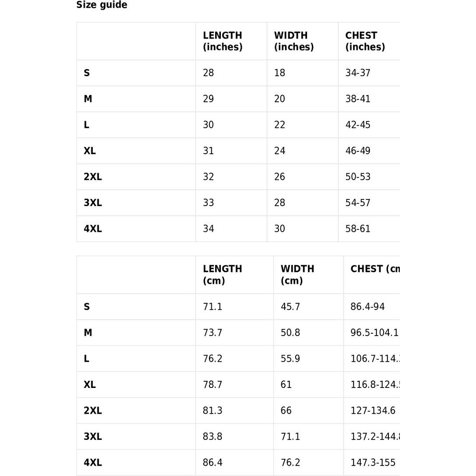Click the LENGTH (inches) column header
The width and height of the screenshot is (476, 476).
point(222,41)
